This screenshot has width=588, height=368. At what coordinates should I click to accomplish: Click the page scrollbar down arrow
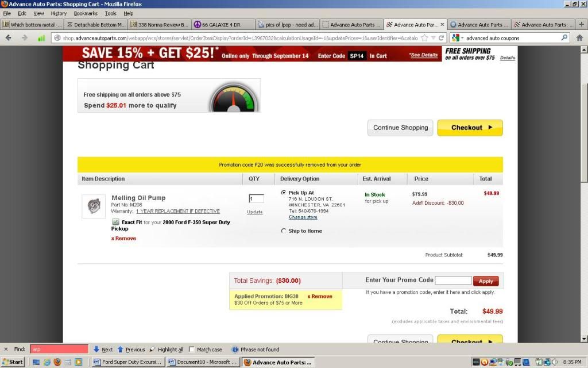point(584,338)
